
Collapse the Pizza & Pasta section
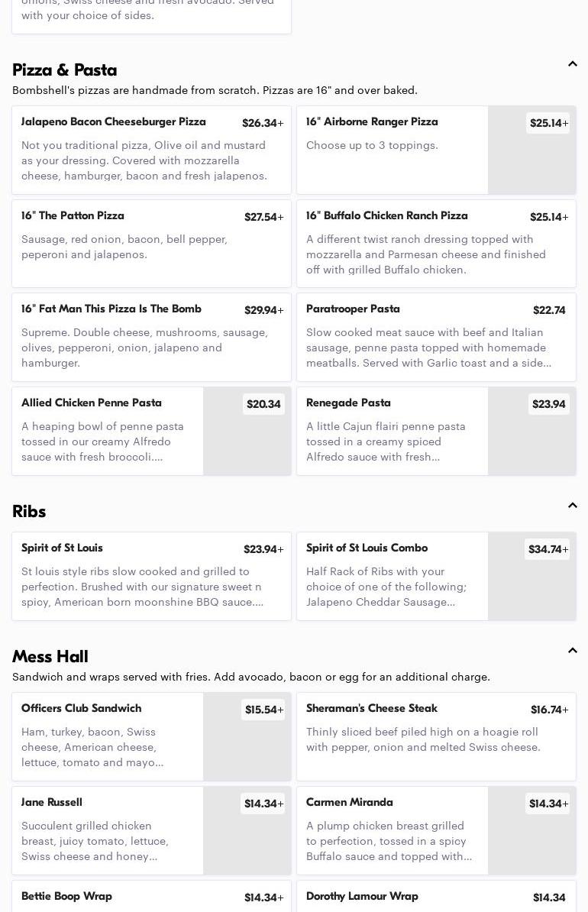[572, 65]
